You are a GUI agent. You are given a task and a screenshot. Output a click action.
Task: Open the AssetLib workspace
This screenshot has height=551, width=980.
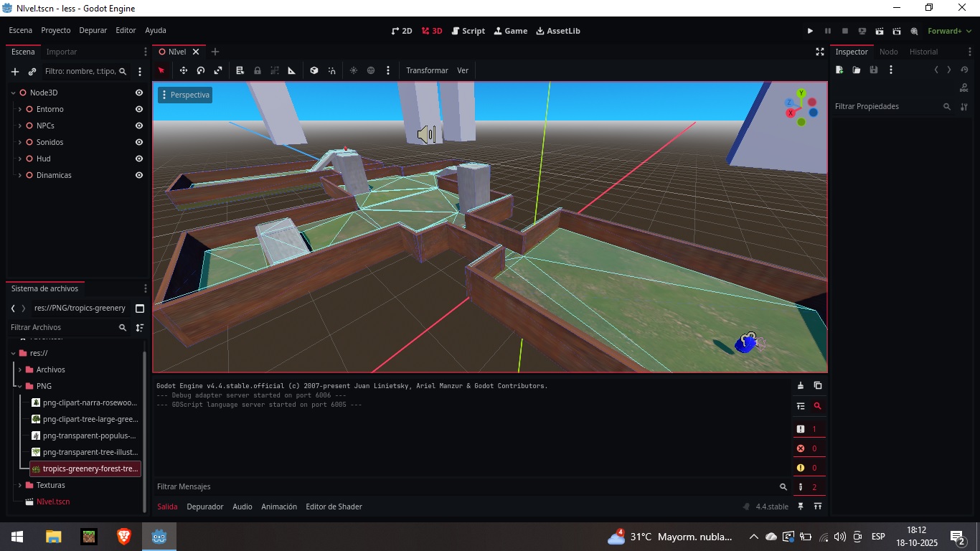558,31
